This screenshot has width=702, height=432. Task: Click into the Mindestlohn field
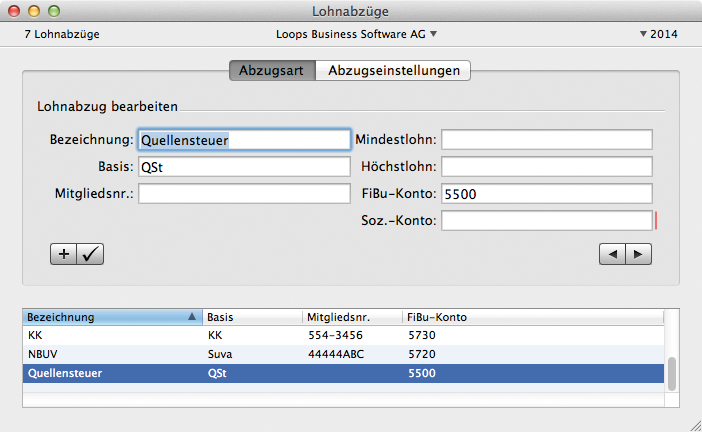click(x=546, y=140)
